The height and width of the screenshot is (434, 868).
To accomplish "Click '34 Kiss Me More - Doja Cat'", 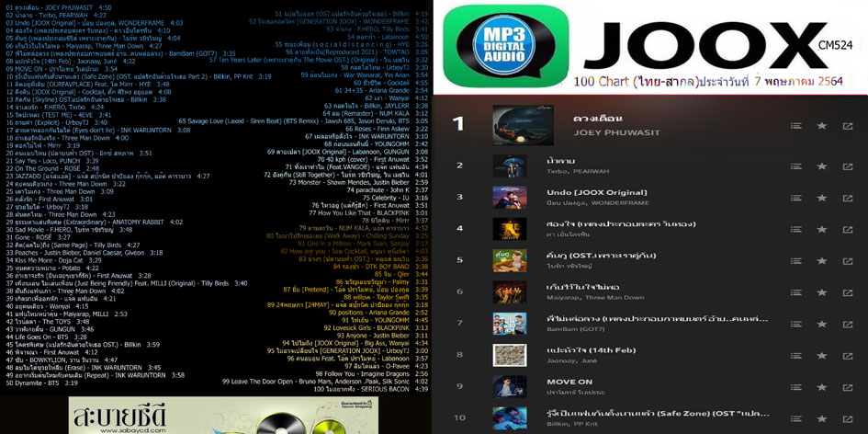I will [53, 260].
